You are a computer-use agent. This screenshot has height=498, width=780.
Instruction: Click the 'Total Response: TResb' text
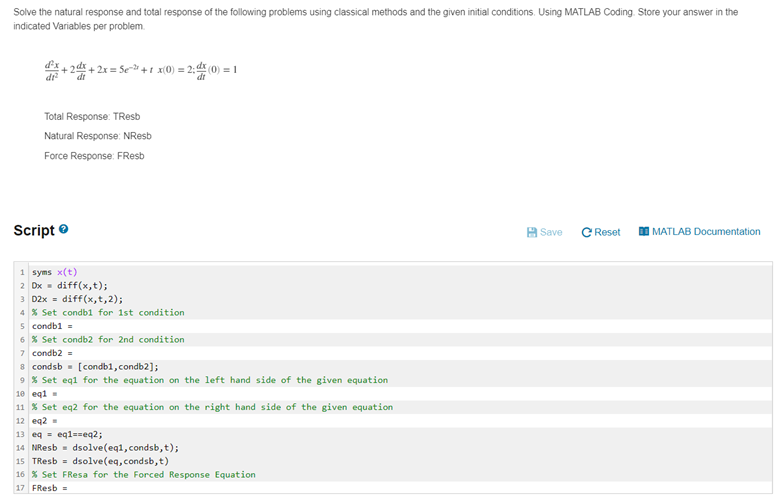(x=92, y=116)
